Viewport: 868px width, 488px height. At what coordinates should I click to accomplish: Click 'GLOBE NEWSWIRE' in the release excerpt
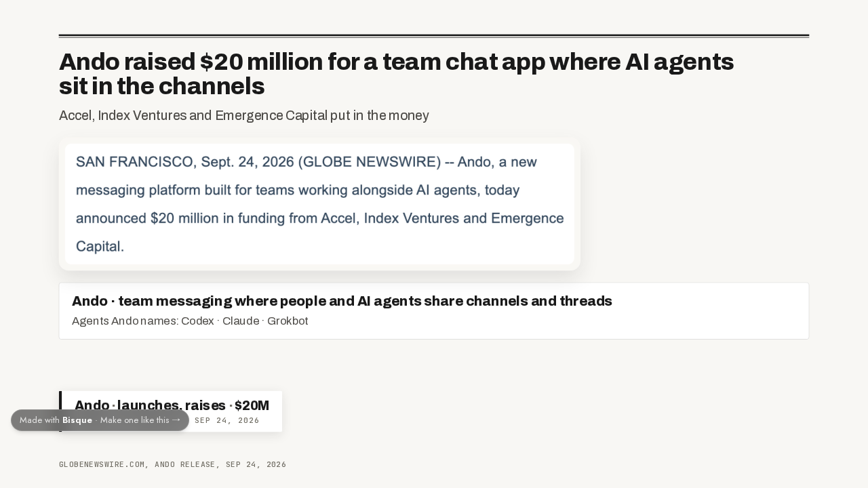370,163
